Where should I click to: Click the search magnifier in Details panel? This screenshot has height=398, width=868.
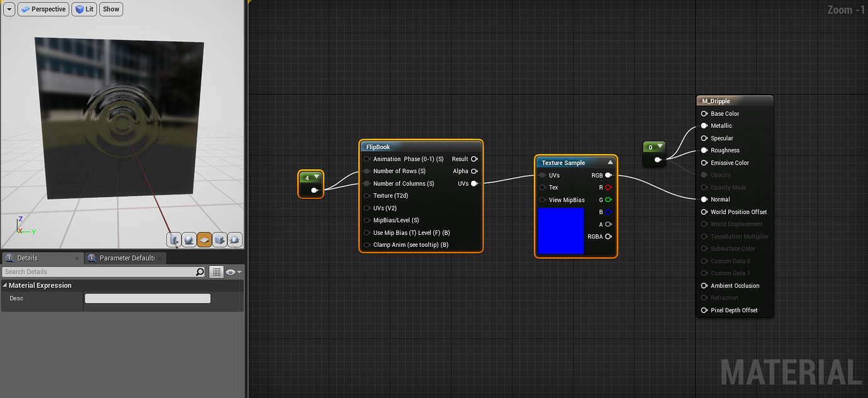click(199, 271)
